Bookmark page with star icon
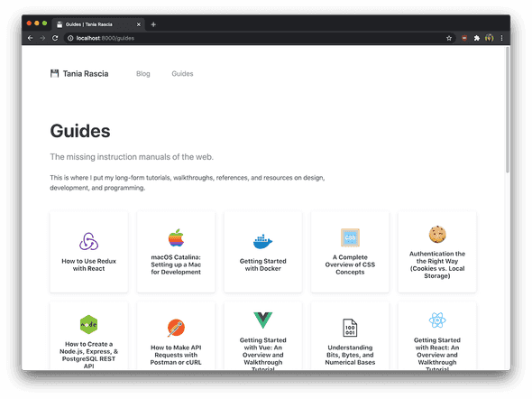Image resolution: width=532 pixels, height=399 pixels. 449,38
